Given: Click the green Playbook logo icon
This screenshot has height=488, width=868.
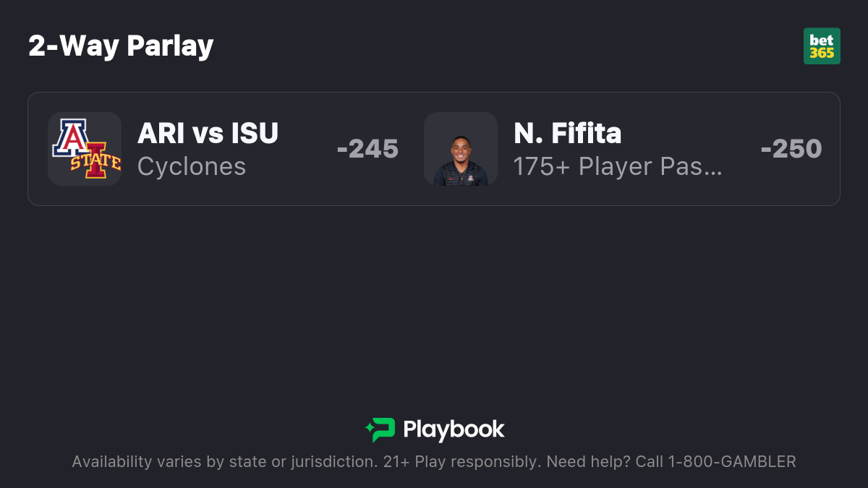Looking at the screenshot, I should pos(380,430).
